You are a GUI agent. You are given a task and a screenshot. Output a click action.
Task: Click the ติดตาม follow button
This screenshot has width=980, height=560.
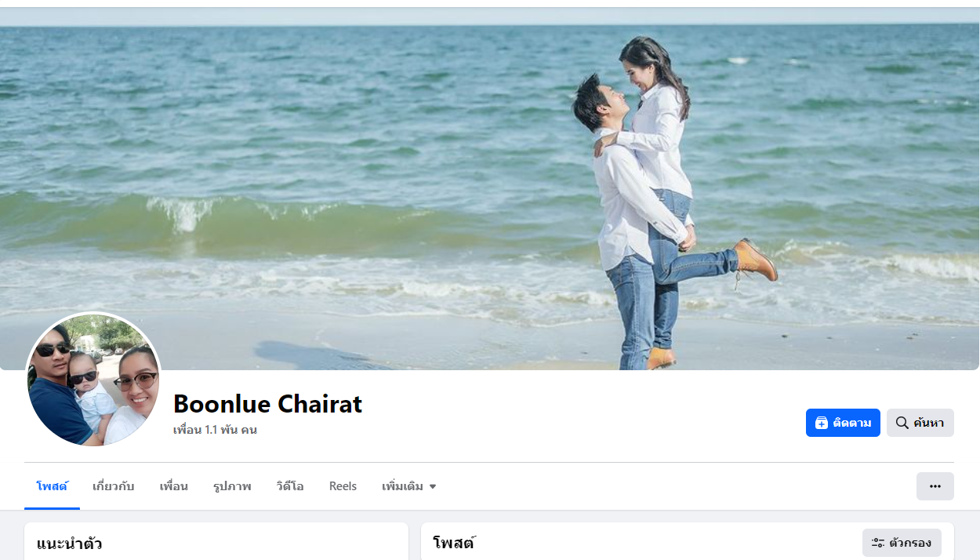843,423
